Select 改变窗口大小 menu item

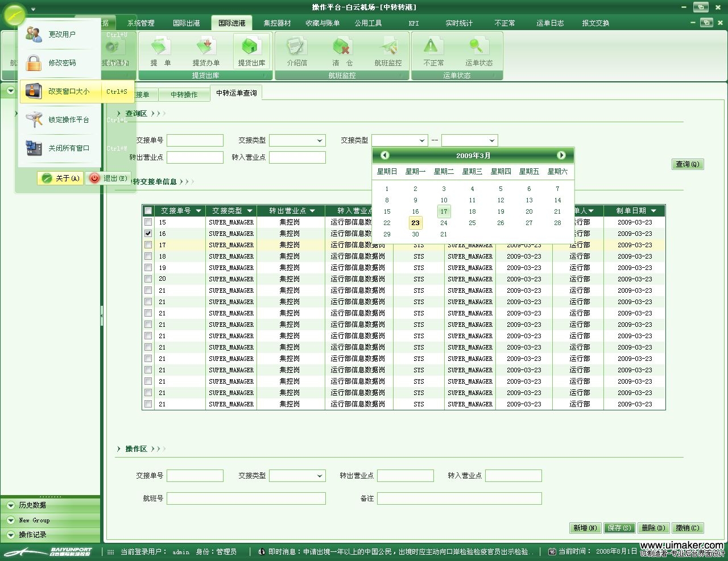pos(77,92)
